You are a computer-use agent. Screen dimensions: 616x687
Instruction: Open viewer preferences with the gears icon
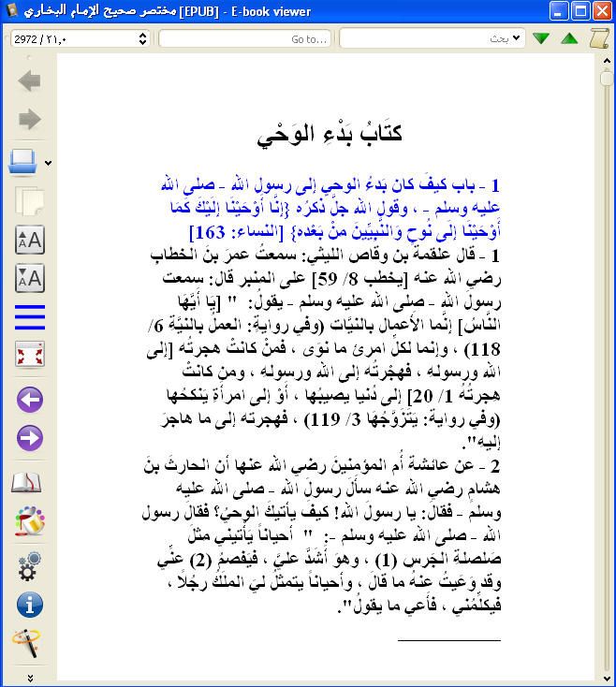click(29, 564)
